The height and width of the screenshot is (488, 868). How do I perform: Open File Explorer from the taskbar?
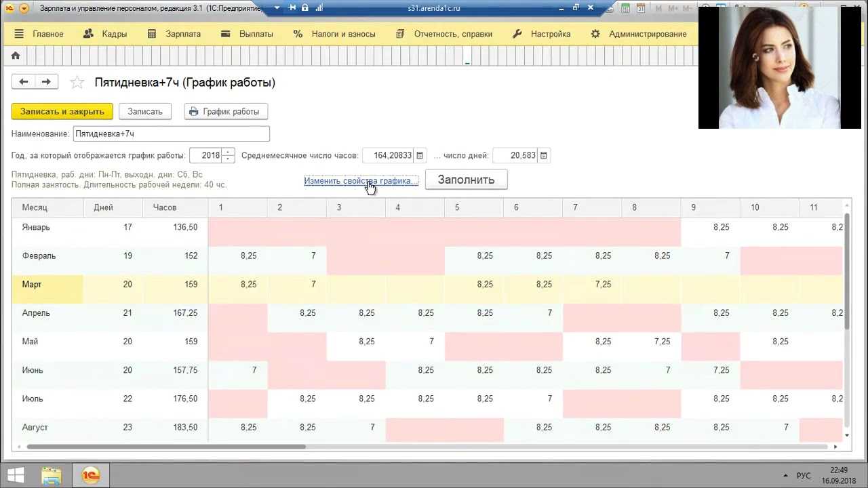(52, 476)
